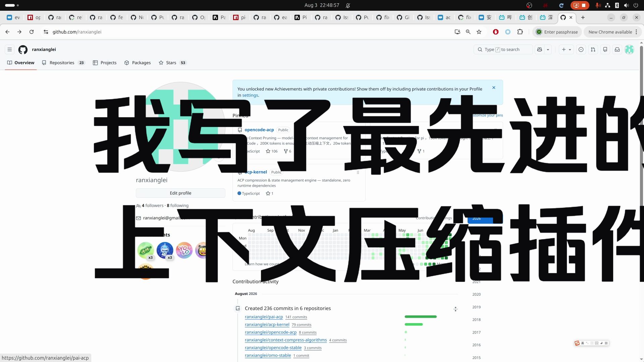Open the Pair Extraordinaire peas achievement badge
This screenshot has width=644, height=362.
(146, 250)
